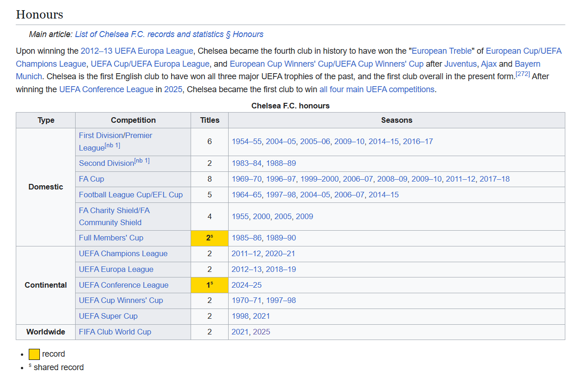588x378 pixels.
Task: Click the 'Type' column header
Action: (x=46, y=120)
